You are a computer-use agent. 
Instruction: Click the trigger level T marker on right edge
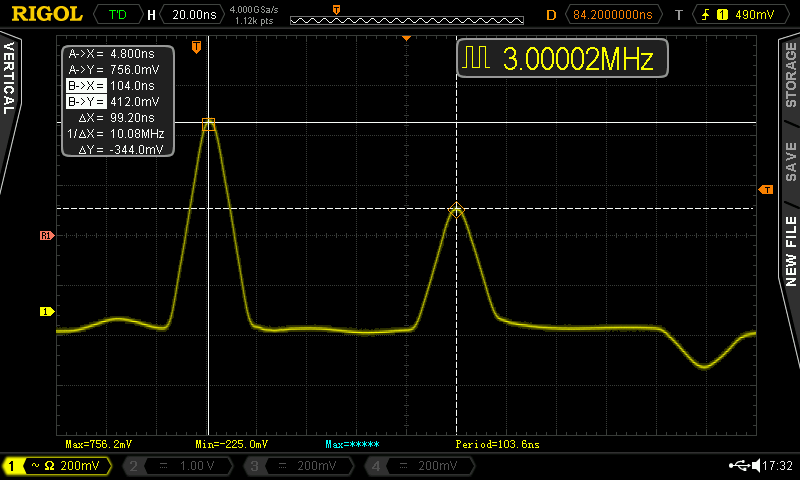(x=766, y=190)
